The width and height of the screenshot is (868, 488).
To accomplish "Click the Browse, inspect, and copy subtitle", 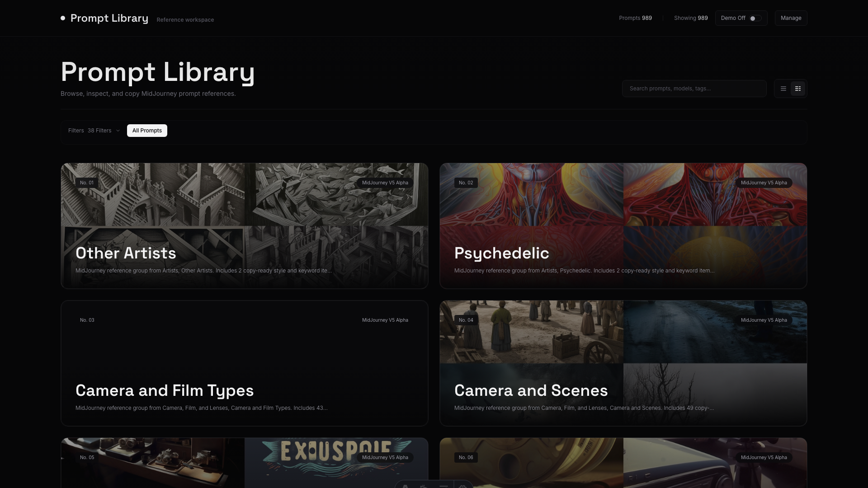I will tap(148, 94).
